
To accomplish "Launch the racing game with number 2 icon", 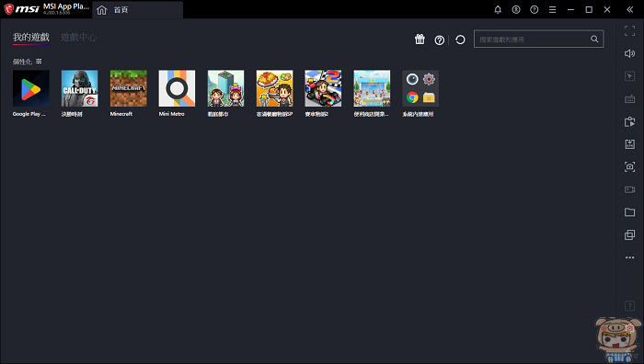I will point(323,88).
